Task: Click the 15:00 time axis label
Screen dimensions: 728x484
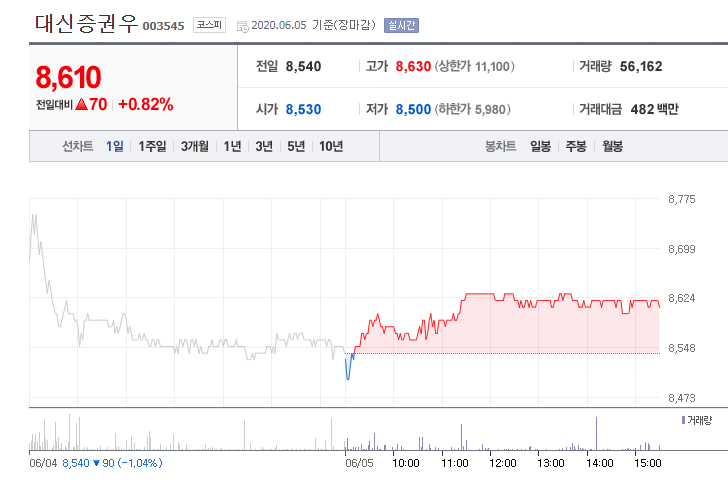Action: [x=648, y=463]
